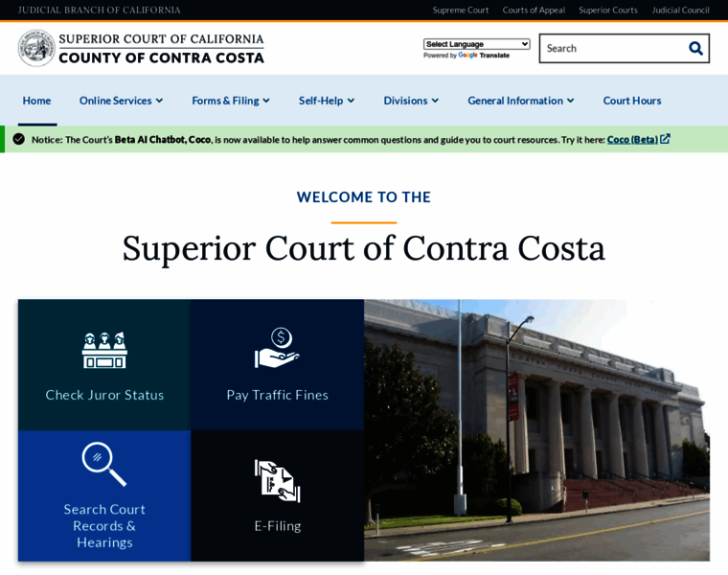Open the Supreme Court link

(x=461, y=11)
